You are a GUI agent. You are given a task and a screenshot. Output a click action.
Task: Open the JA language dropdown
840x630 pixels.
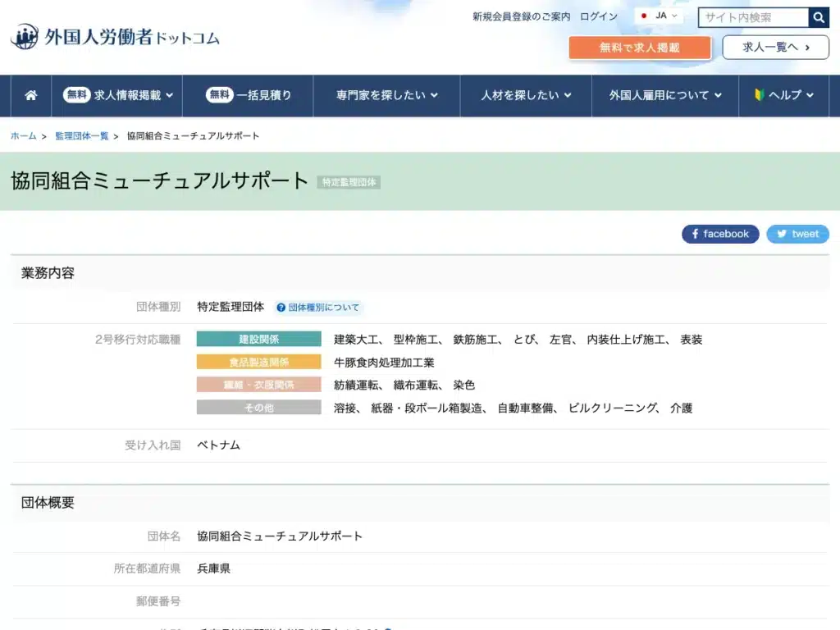click(660, 16)
